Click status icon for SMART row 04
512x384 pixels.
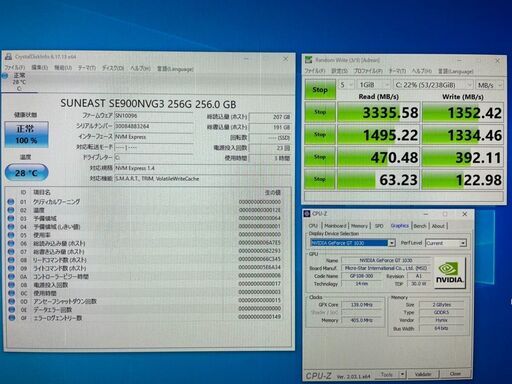pos(11,227)
